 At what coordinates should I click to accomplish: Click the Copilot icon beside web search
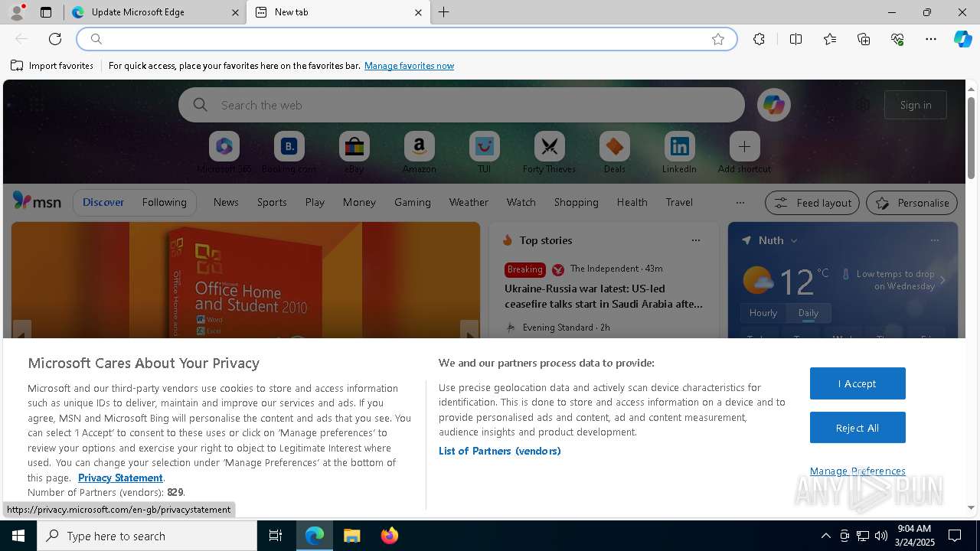[x=774, y=105]
